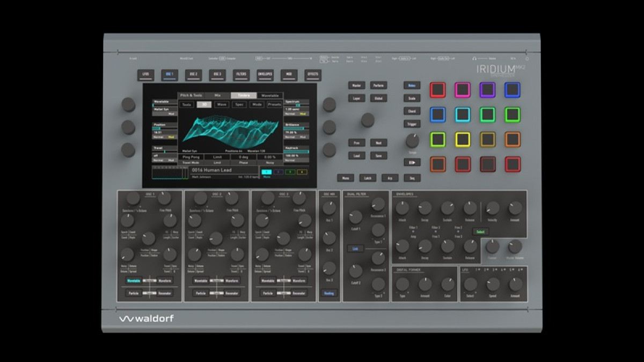644x362 pixels.
Task: Enable Latch mode
Action: 368,178
